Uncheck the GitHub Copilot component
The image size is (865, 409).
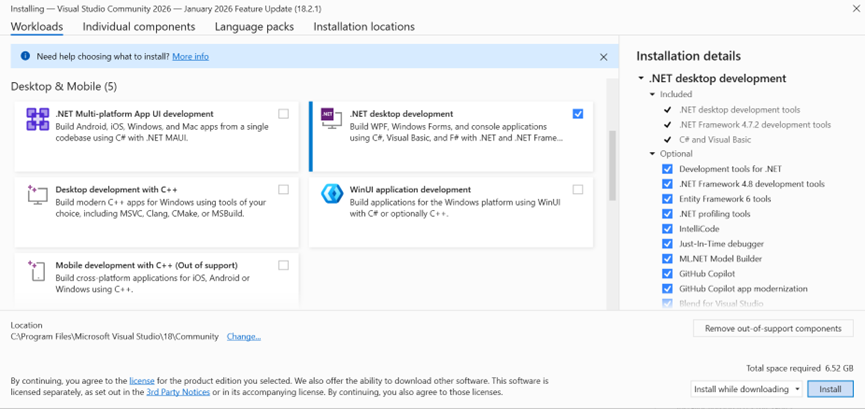point(668,273)
